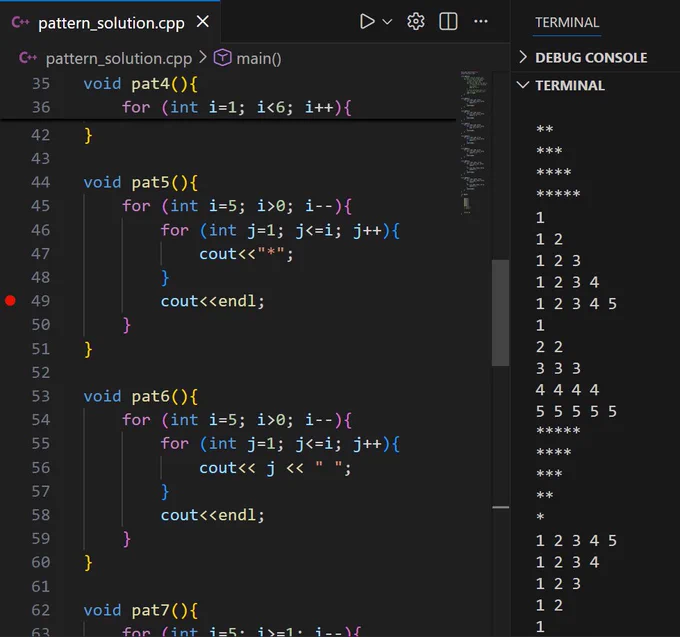Click C++ file icon in editor tab
The width and height of the screenshot is (680, 637).
[20, 22]
